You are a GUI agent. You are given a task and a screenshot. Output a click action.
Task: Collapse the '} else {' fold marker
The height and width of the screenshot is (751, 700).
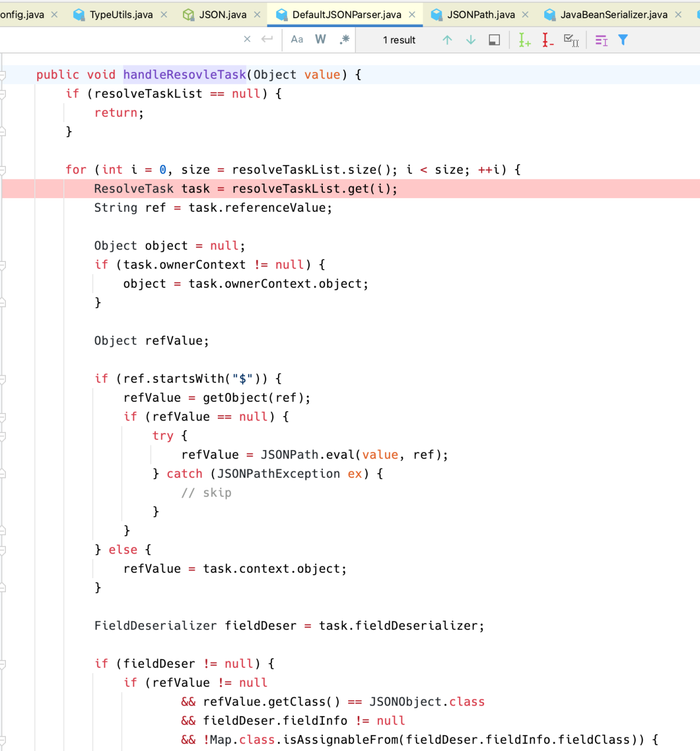pyautogui.click(x=3, y=550)
